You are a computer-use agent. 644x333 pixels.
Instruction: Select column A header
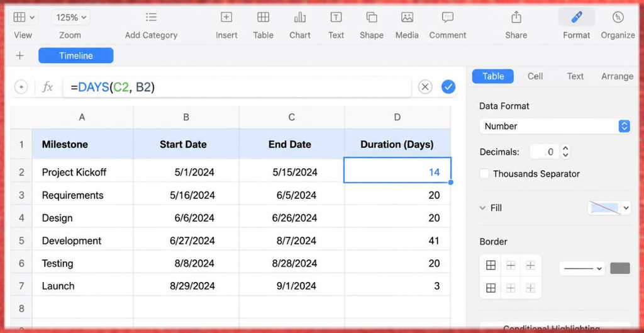click(82, 118)
